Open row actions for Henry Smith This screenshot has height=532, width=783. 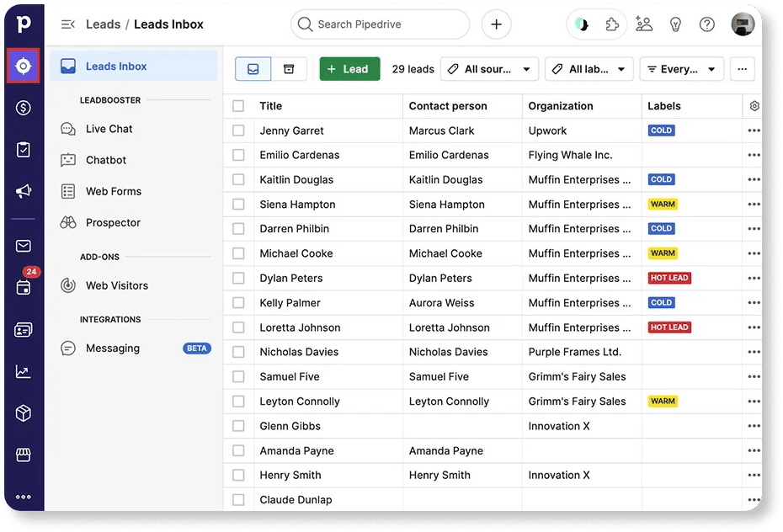pyautogui.click(x=754, y=475)
